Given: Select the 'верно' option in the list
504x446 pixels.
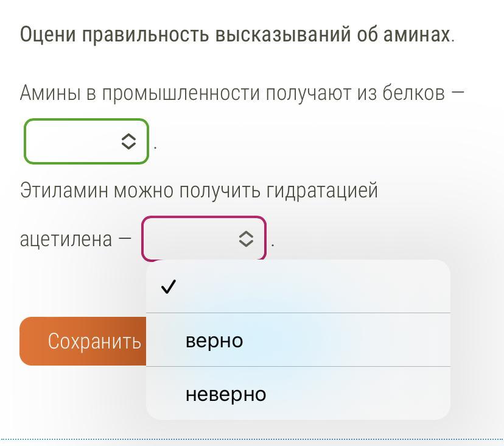Looking at the screenshot, I should point(298,340).
